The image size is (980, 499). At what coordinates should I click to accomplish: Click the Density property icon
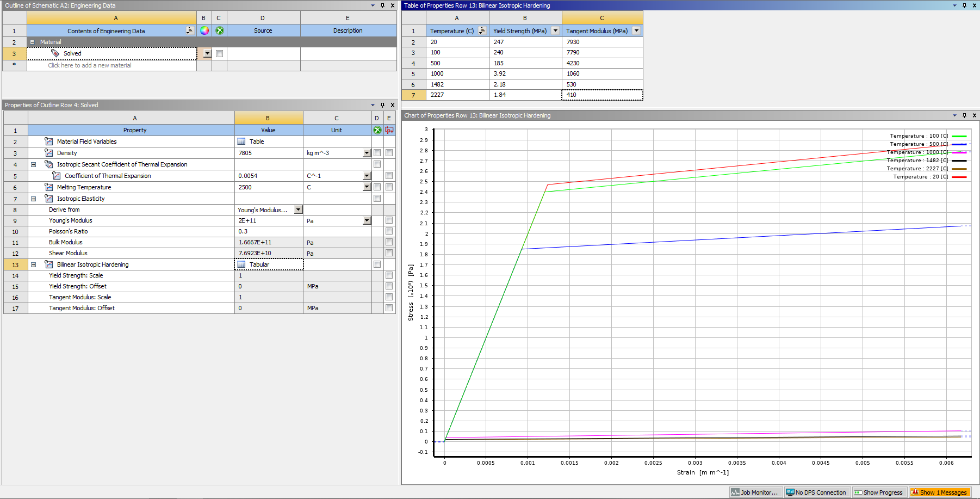(x=49, y=153)
